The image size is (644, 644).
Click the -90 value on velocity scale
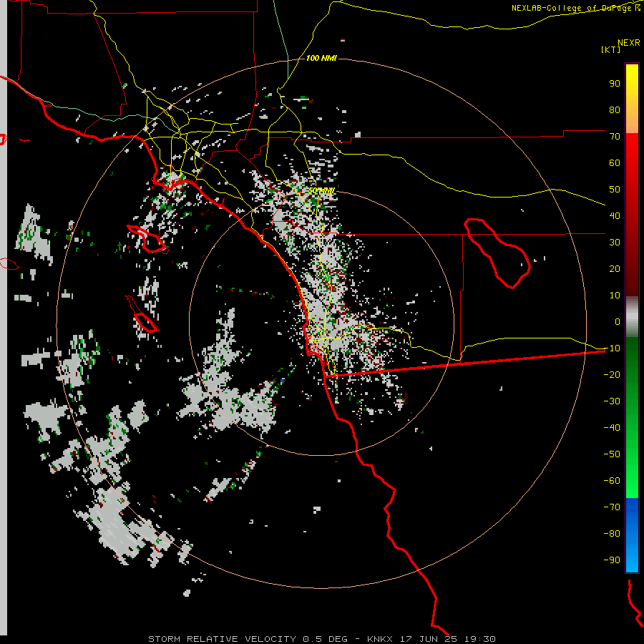pyautogui.click(x=612, y=560)
